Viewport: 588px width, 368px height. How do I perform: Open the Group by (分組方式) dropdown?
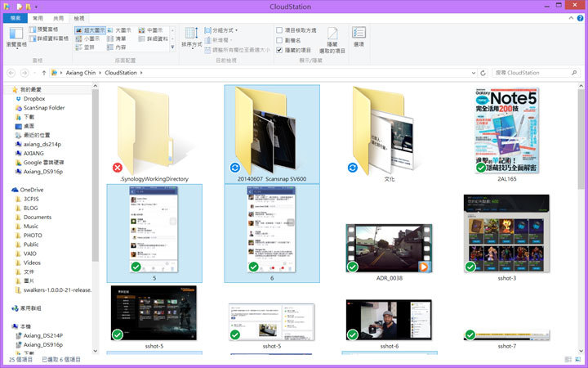click(x=220, y=29)
